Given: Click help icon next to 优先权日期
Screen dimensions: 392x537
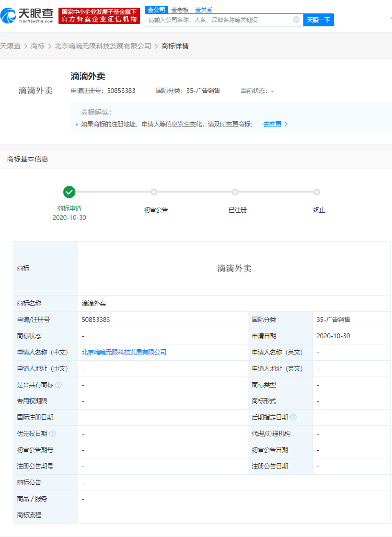Looking at the screenshot, I should [52, 434].
